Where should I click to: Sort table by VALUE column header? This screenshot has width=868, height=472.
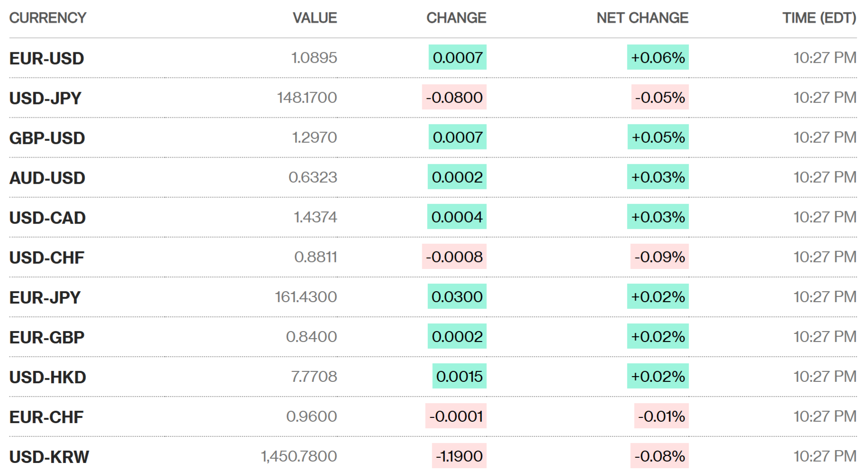tap(314, 18)
